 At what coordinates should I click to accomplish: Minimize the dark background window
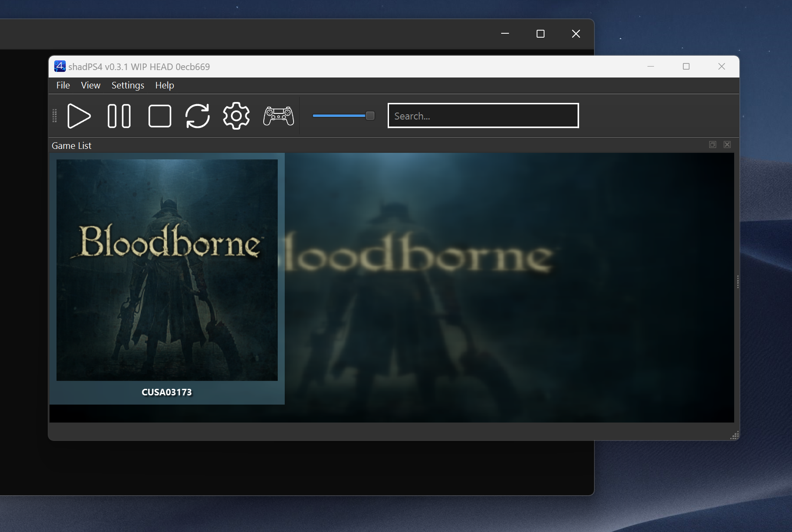(x=505, y=34)
